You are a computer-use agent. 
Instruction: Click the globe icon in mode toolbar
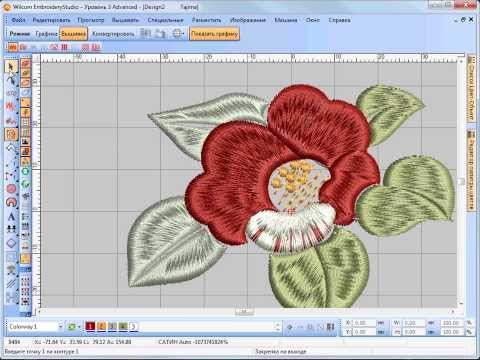(177, 34)
